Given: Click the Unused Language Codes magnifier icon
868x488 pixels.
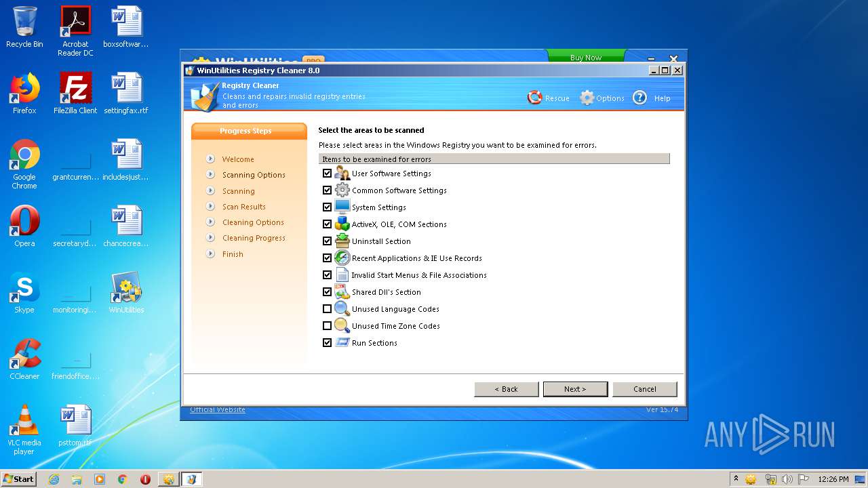Looking at the screenshot, I should pyautogui.click(x=342, y=308).
